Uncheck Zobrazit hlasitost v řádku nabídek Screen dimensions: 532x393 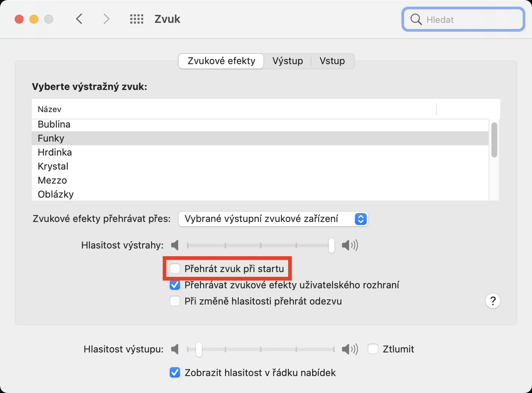click(x=175, y=373)
